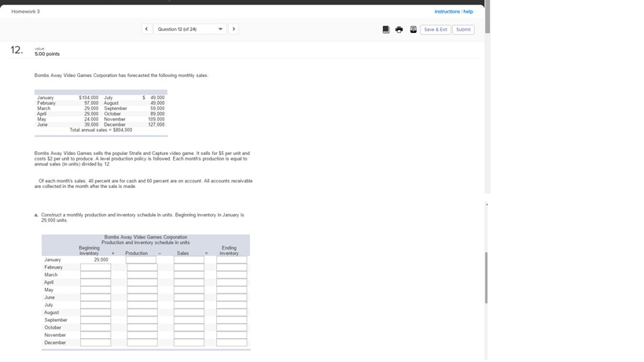Click December Sales input field
The image size is (644, 362).
(189, 342)
